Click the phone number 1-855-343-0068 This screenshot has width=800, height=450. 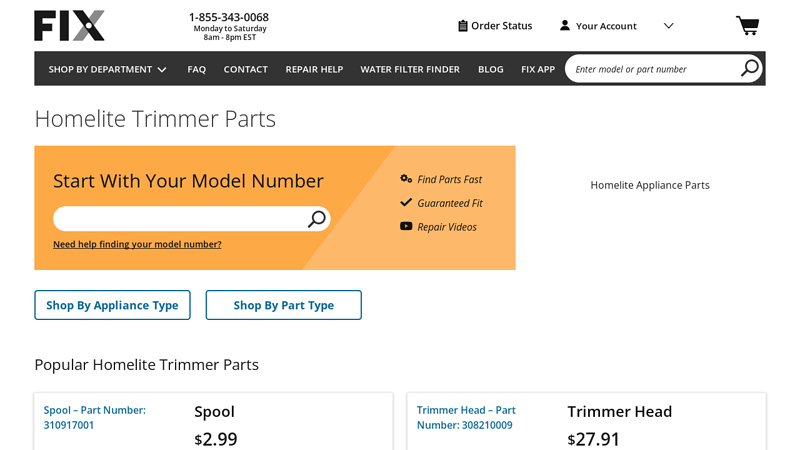[x=229, y=17]
